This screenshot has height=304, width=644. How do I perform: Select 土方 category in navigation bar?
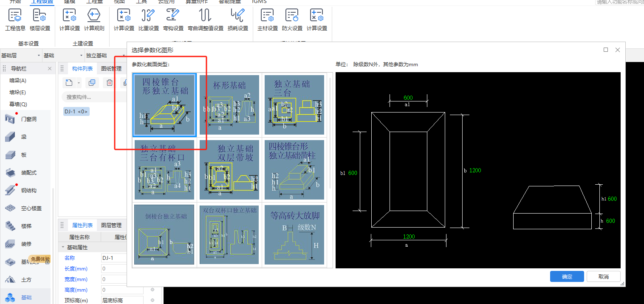(25, 280)
